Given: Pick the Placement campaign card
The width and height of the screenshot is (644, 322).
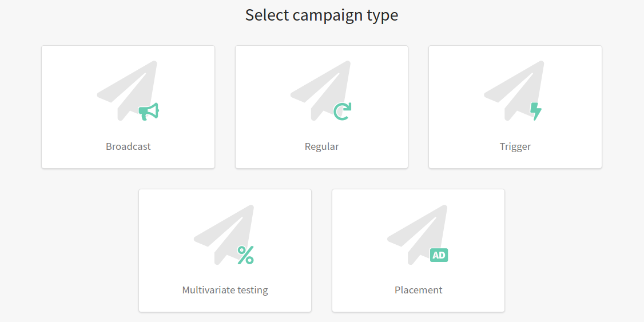Looking at the screenshot, I should coord(418,251).
